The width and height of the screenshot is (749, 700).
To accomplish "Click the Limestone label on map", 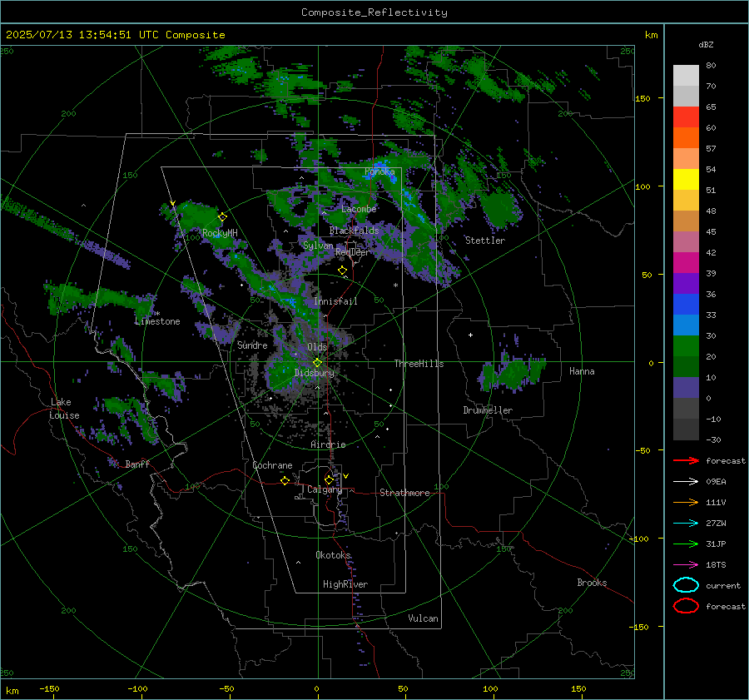I will [x=157, y=321].
